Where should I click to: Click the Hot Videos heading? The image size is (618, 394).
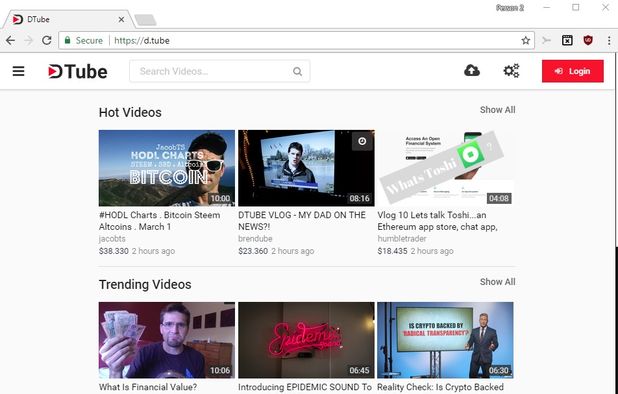tap(130, 112)
